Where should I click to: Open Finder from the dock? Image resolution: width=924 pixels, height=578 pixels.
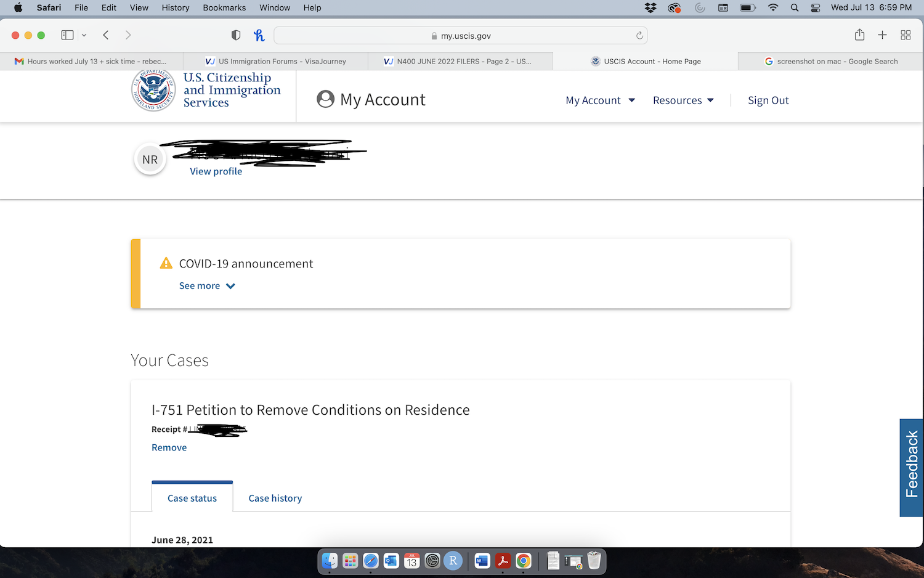[330, 561]
